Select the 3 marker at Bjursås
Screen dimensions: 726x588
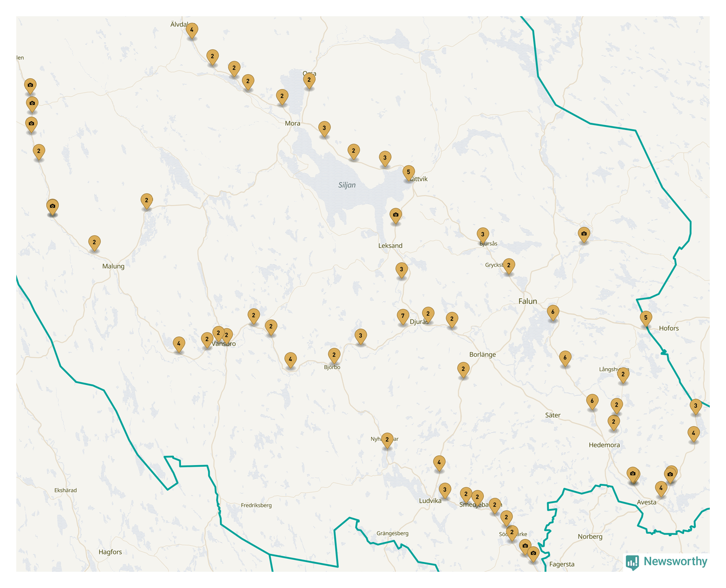(483, 234)
